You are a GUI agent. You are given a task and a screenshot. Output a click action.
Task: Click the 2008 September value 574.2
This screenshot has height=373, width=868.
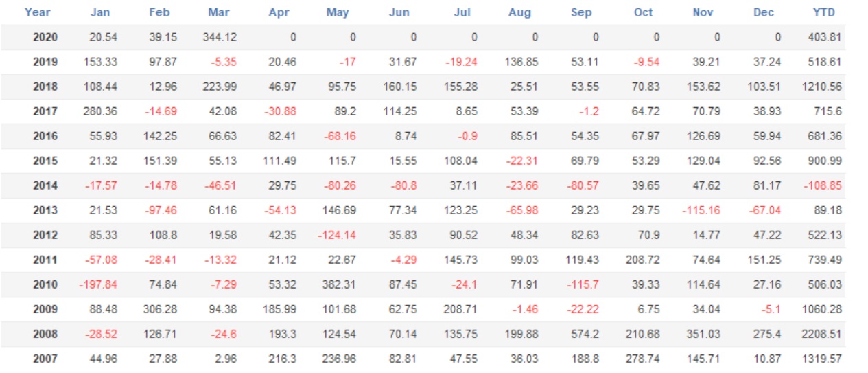(x=584, y=334)
